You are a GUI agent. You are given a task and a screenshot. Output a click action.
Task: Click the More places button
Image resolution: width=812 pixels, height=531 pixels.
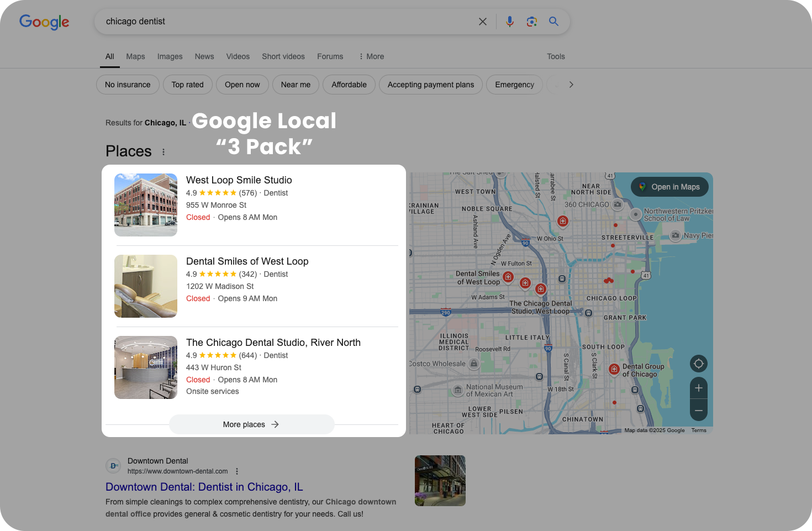[251, 424]
